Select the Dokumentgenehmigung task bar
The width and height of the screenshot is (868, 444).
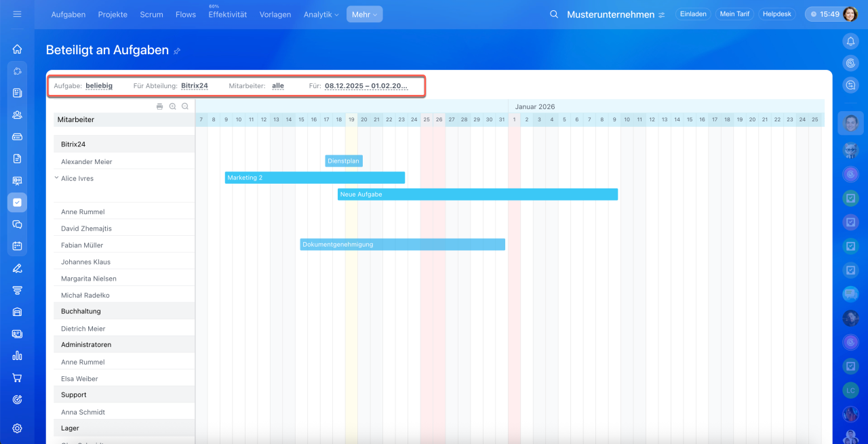click(403, 244)
